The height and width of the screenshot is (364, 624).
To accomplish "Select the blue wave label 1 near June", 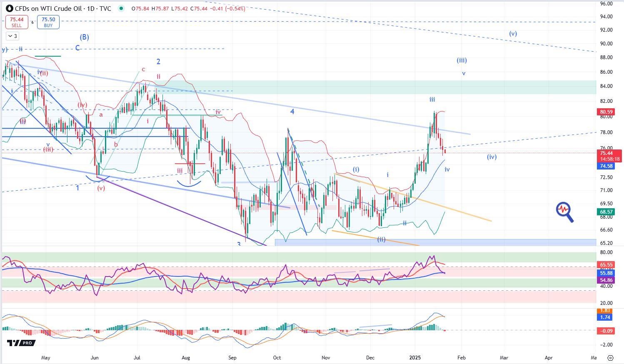I will pyautogui.click(x=78, y=188).
